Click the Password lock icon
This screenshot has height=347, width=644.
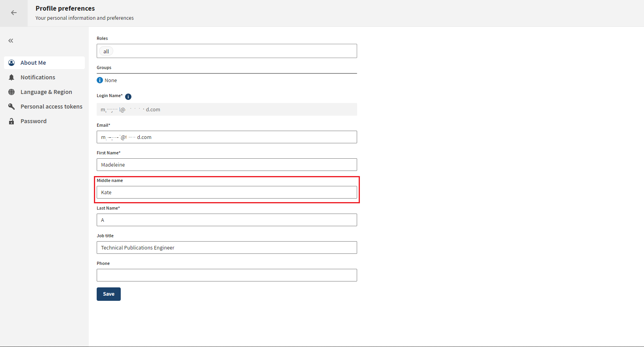click(x=11, y=121)
